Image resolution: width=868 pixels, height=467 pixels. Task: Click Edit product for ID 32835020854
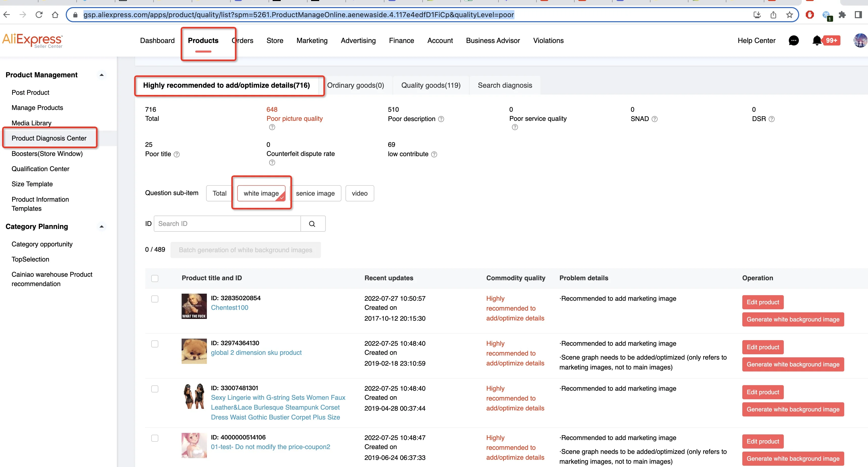click(x=763, y=302)
